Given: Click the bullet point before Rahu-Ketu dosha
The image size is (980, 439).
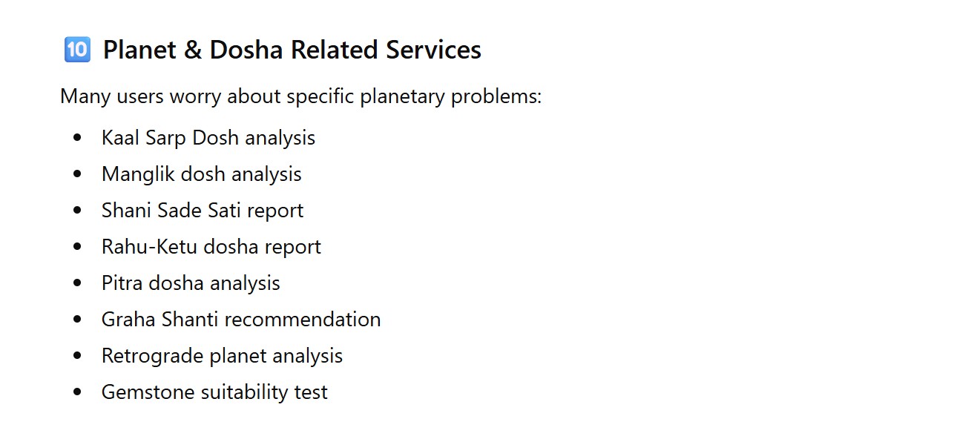Looking at the screenshot, I should (78, 247).
